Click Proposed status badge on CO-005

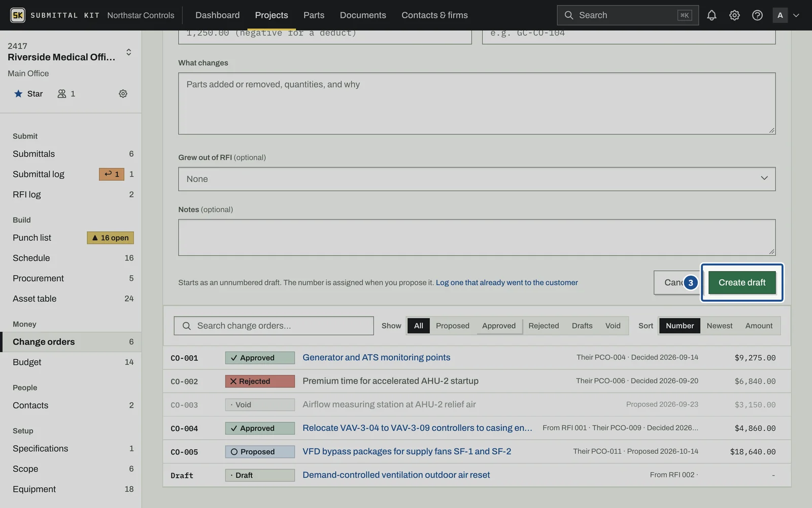[260, 452]
